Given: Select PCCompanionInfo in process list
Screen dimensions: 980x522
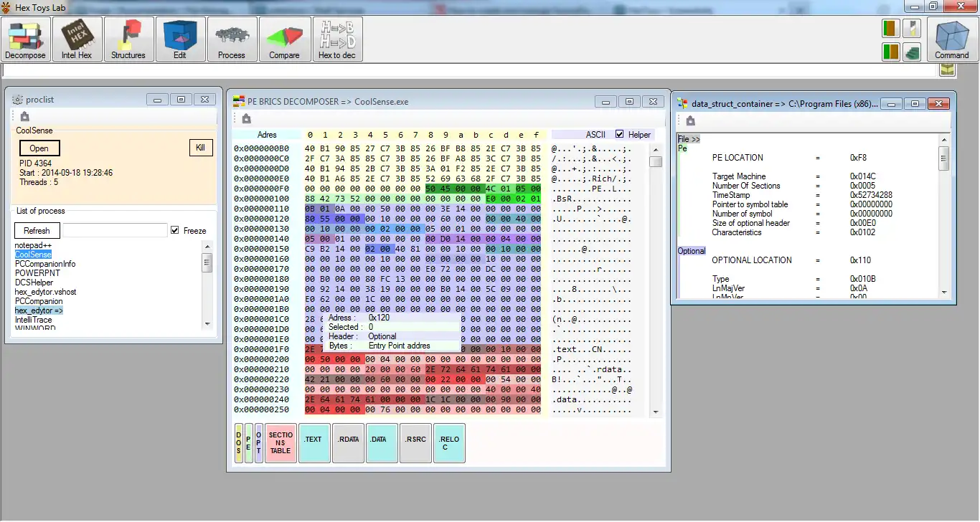Looking at the screenshot, I should coord(45,264).
